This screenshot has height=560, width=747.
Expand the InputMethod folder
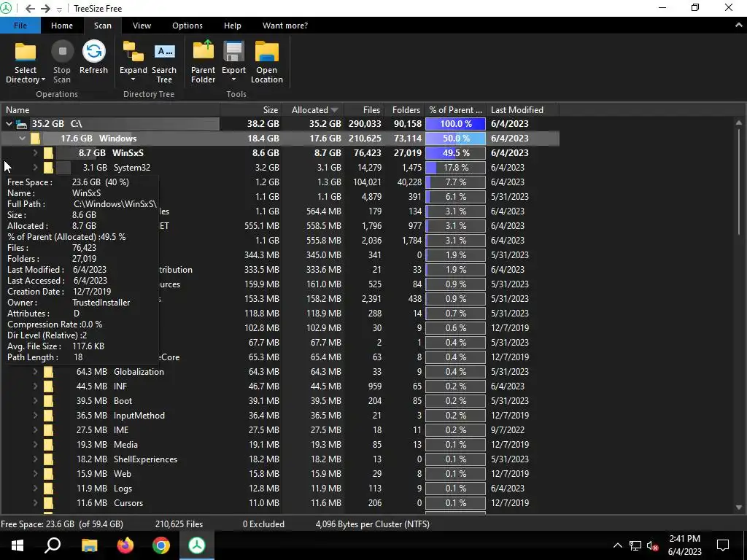(35, 416)
